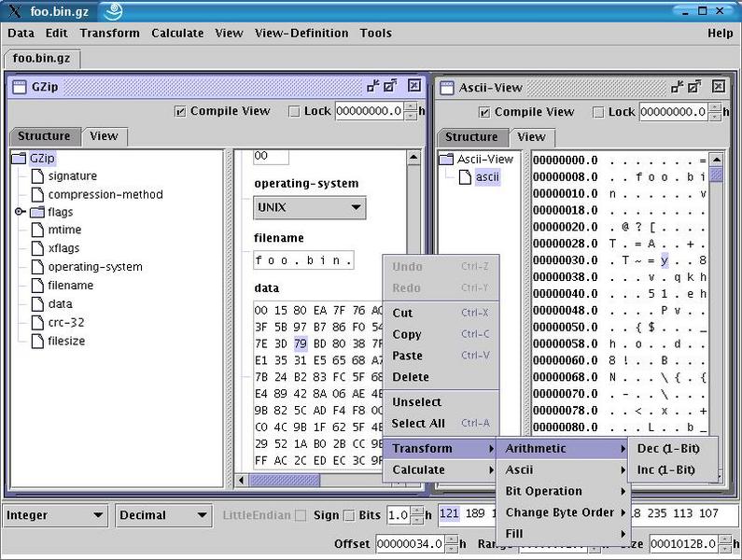Switch to Structure tab in Ascii-View panel
Image resolution: width=742 pixels, height=560 pixels.
(471, 137)
